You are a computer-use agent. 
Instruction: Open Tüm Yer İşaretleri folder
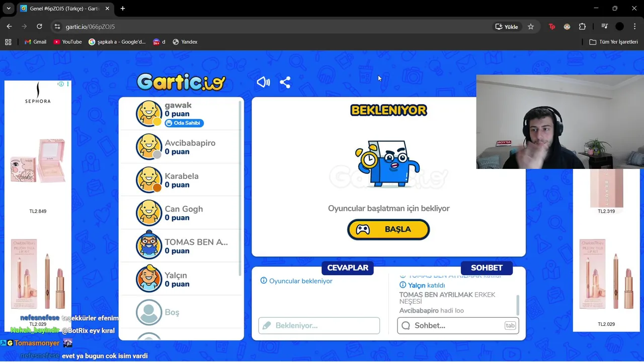(x=614, y=42)
